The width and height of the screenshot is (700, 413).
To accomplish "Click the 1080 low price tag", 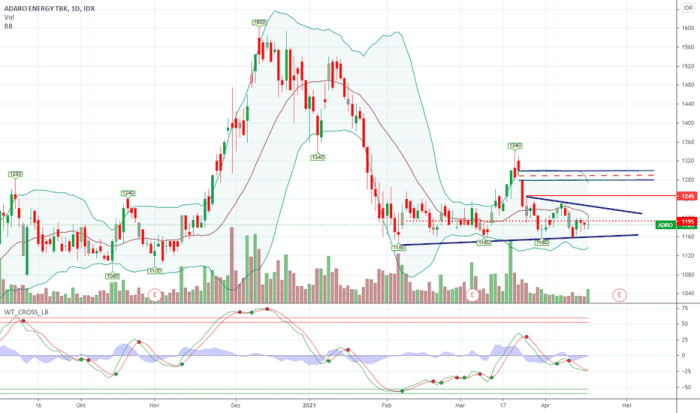I will pyautogui.click(x=112, y=276).
